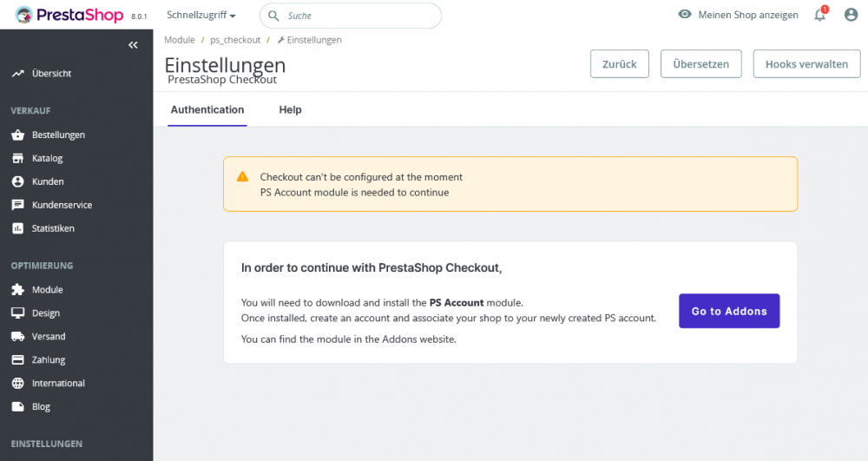The image size is (868, 461).
Task: Select the Authentication tab
Action: pyautogui.click(x=207, y=110)
